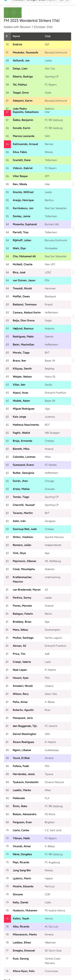
Task: Click red 86 rating for Kalimuendo, Arnaud
Action: click(7, 144)
